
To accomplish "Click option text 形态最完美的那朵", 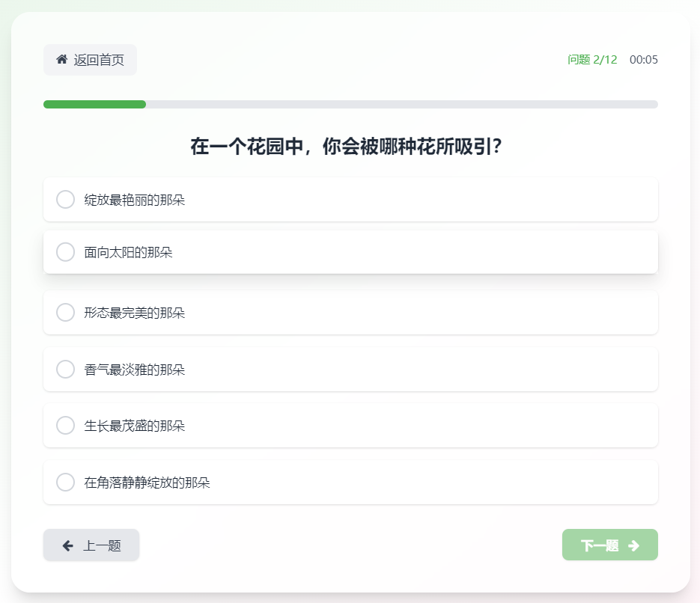I will point(134,313).
